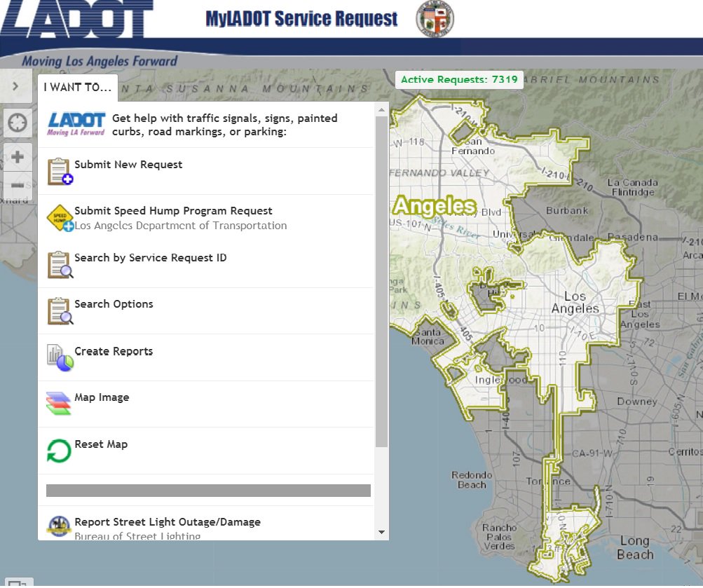Viewport: 703px width, 588px height.
Task: Click the San Fernando map label
Action: [x=473, y=146]
